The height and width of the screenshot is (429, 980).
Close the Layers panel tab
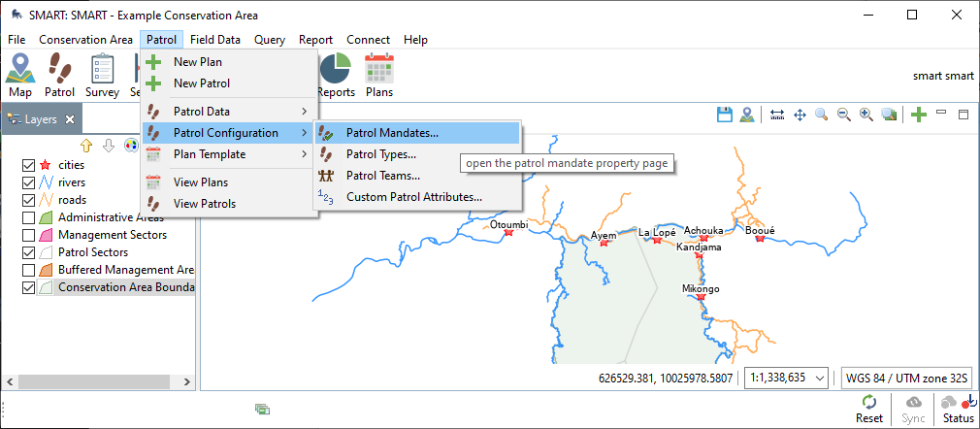(70, 120)
